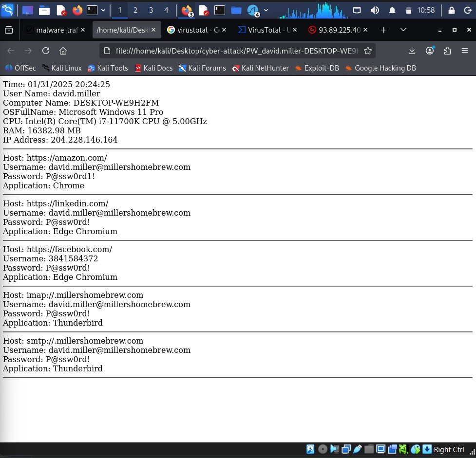Open the Kali dragon applications menu
The width and height of the screenshot is (476, 458).
[7, 10]
